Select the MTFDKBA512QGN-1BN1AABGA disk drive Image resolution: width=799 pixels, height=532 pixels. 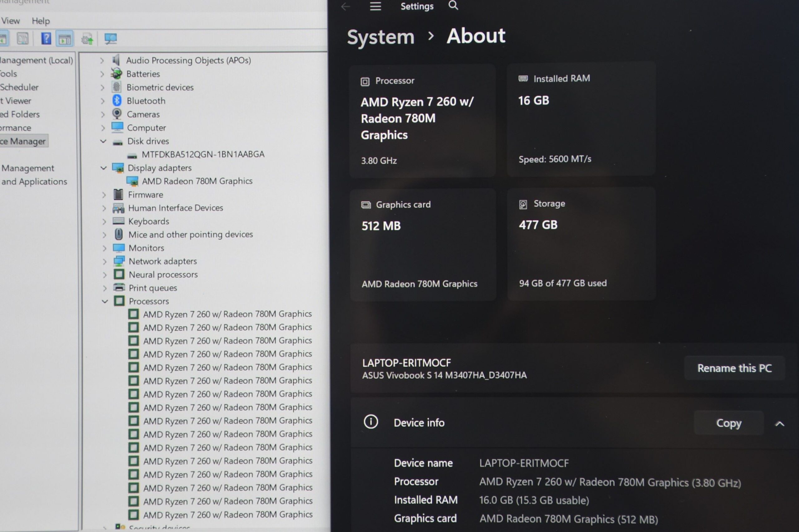pyautogui.click(x=203, y=154)
